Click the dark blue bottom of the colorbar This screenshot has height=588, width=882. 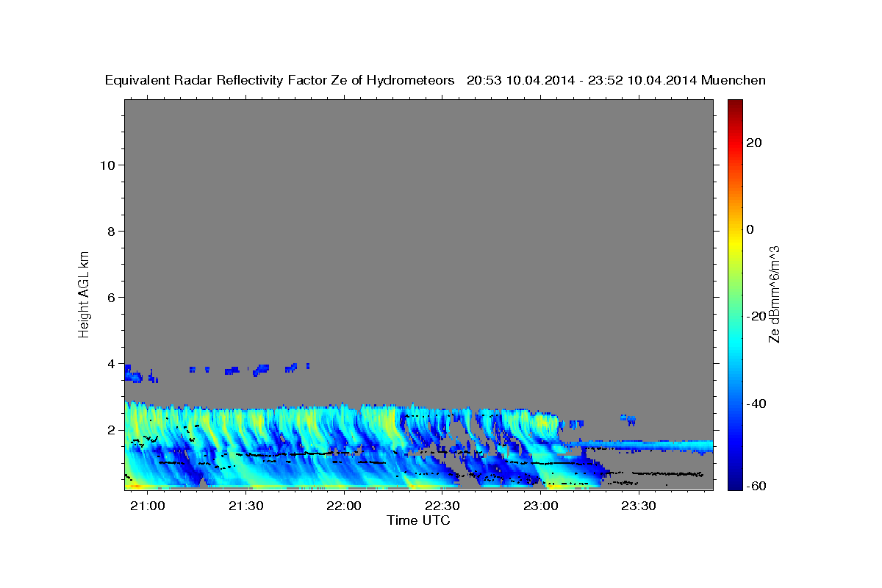point(734,485)
